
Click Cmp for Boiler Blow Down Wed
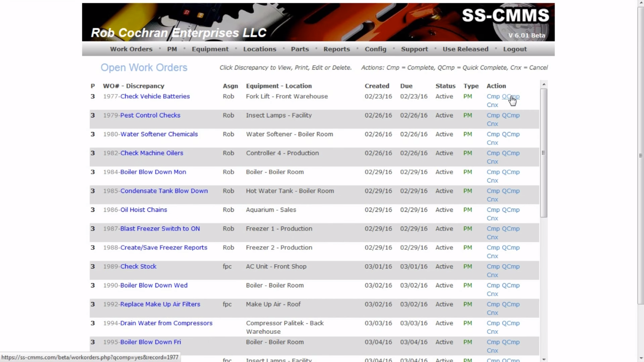coord(493,285)
